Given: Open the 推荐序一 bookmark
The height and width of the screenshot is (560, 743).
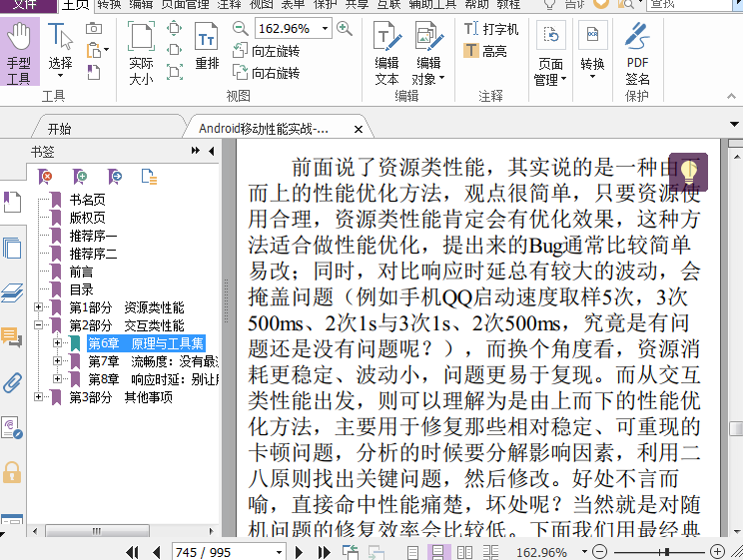Looking at the screenshot, I should [x=93, y=236].
